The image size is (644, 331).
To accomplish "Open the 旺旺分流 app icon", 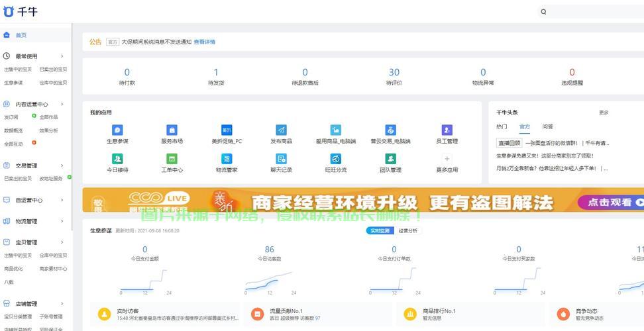I will 336,159.
